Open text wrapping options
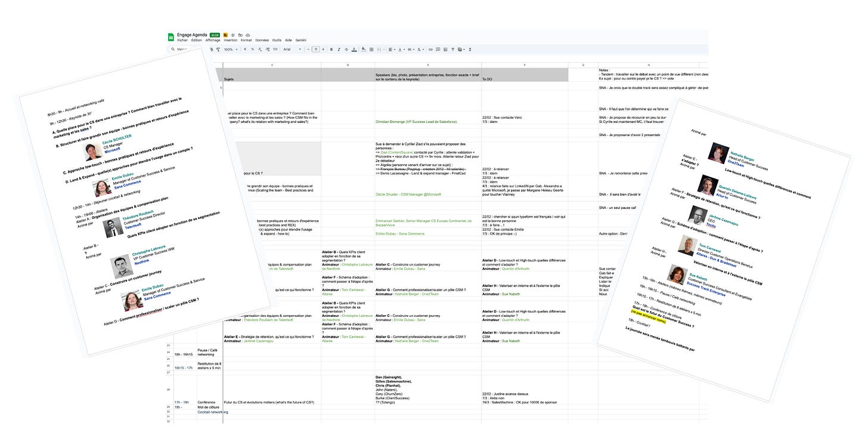The image size is (868, 438). [x=411, y=49]
